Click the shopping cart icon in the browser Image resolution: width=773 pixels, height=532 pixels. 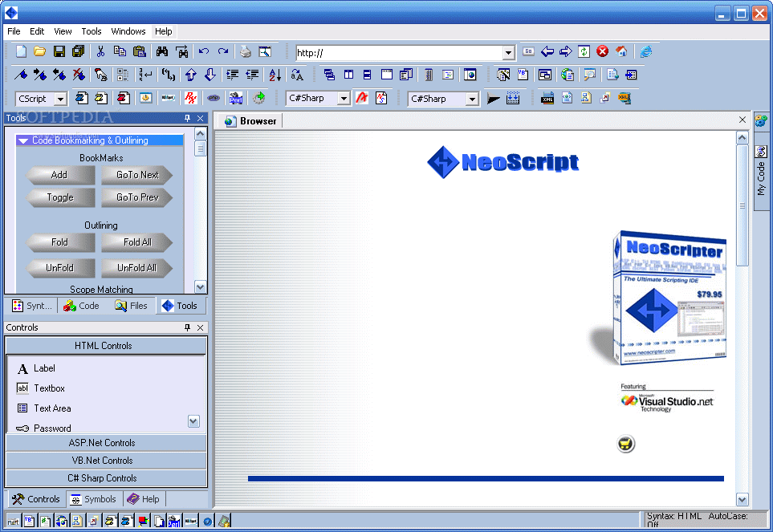point(625,444)
